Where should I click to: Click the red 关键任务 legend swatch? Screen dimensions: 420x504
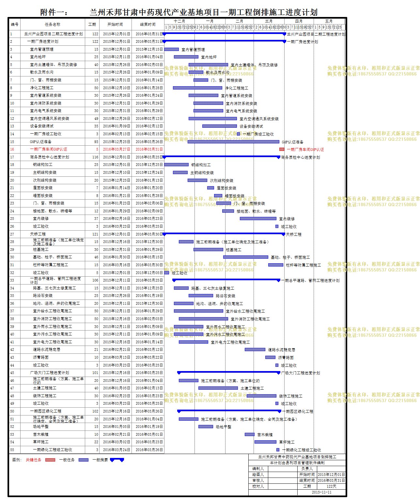click(x=50, y=460)
